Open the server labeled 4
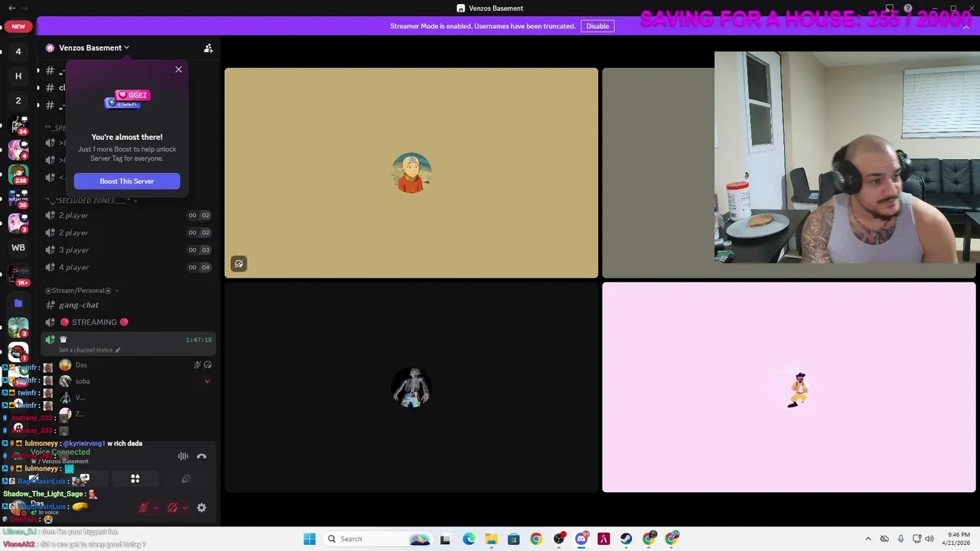 click(x=18, y=51)
